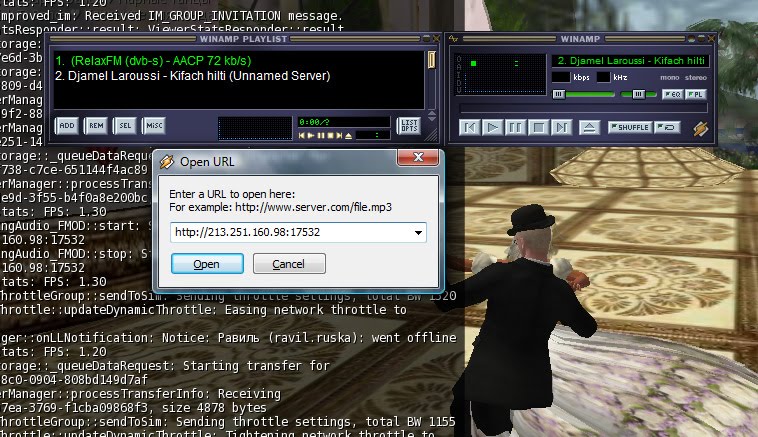Click mini Previous button in playlist window
The width and height of the screenshot is (758, 437).
click(x=302, y=136)
